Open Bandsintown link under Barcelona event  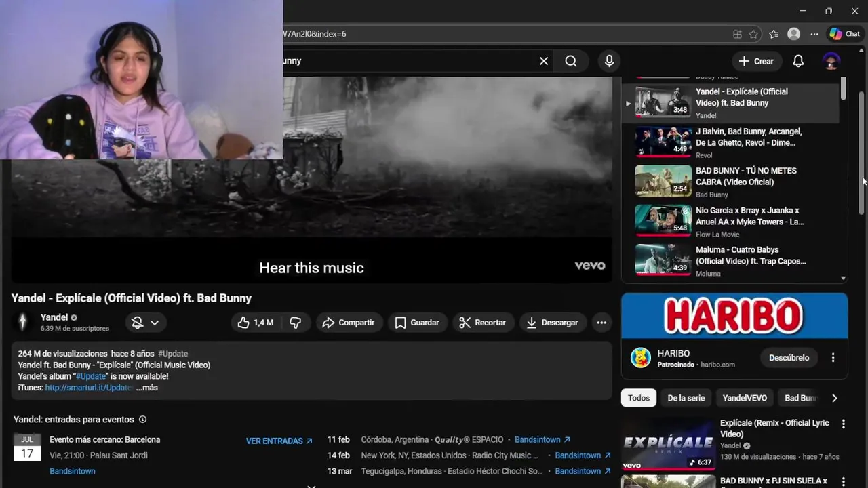pos(73,471)
